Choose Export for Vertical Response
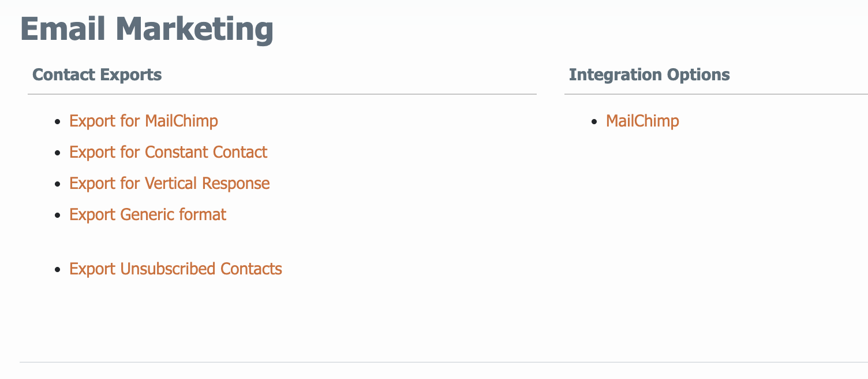 [170, 183]
